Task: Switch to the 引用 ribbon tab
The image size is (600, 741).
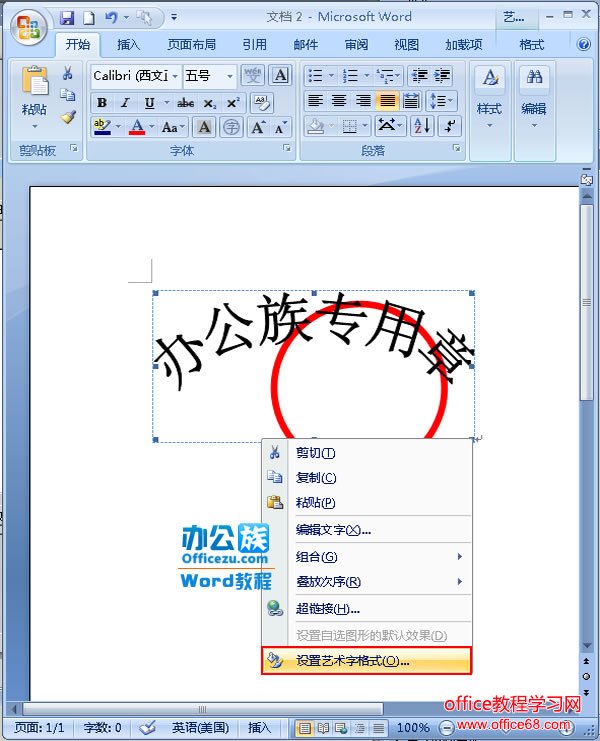Action: 255,45
